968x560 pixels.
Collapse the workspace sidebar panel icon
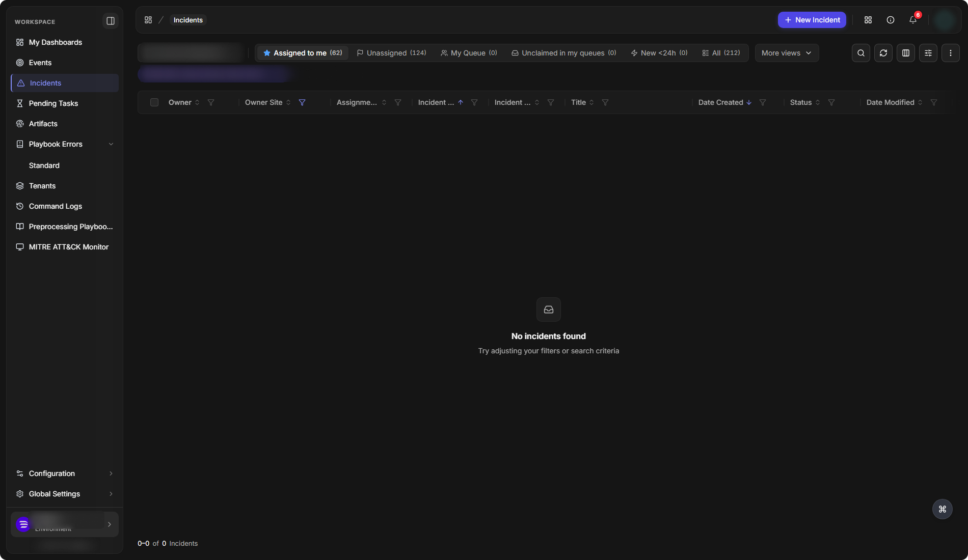(110, 21)
